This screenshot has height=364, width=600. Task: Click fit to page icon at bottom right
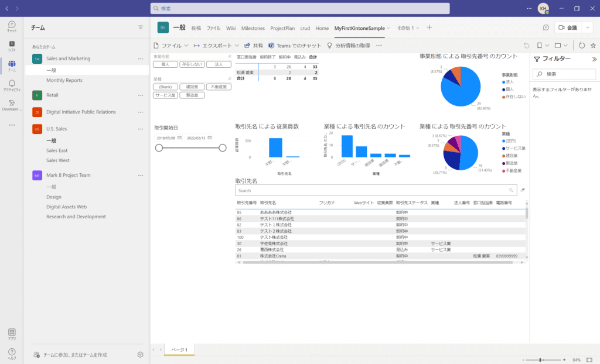click(x=589, y=360)
